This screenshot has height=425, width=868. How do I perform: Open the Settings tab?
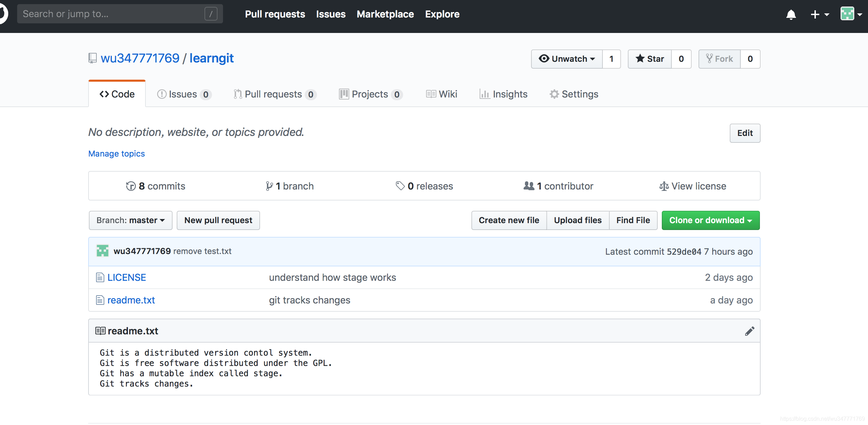[574, 94]
